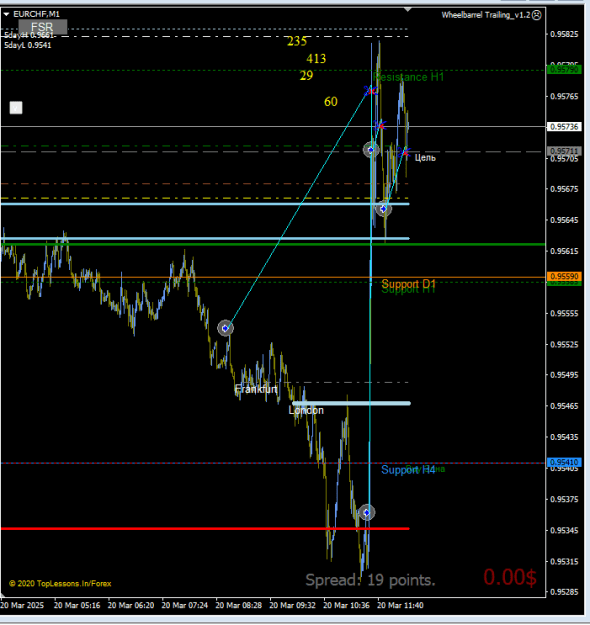
Task: Click the Spread: 19 points text
Action: 370,580
